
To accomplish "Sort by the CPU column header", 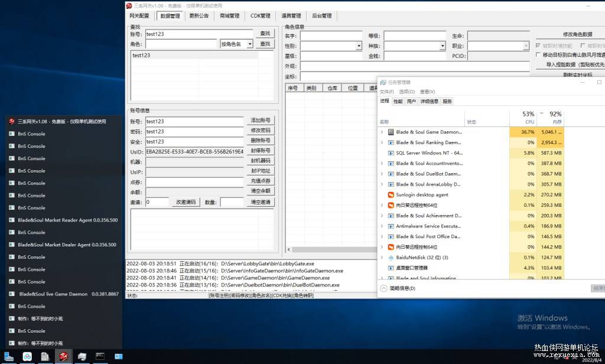I will [x=523, y=118].
